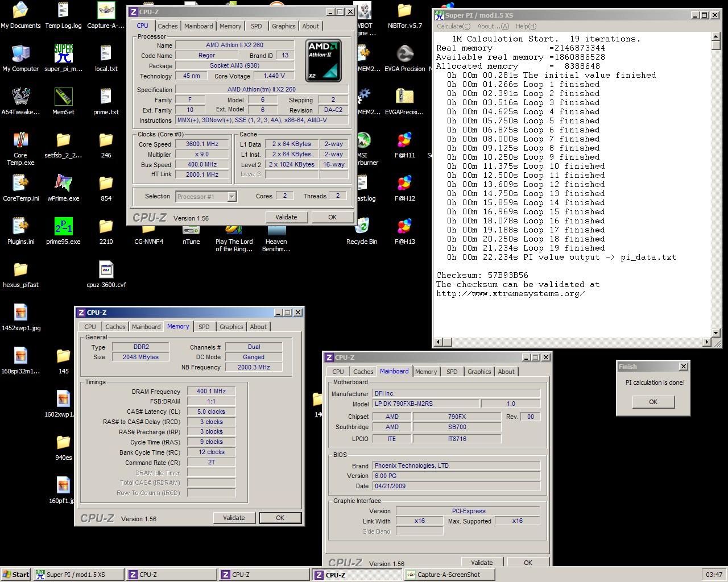
Task: Switch to Caches tab in top CPU-Z window
Action: coord(168,26)
